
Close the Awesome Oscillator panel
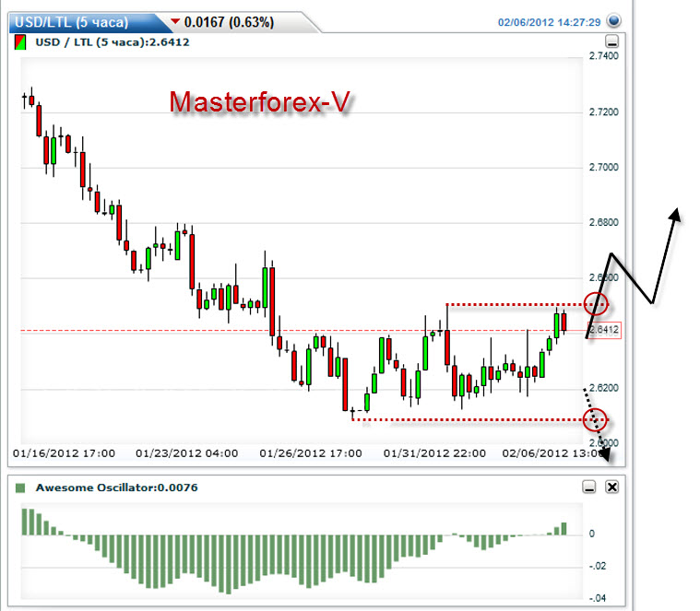(612, 487)
